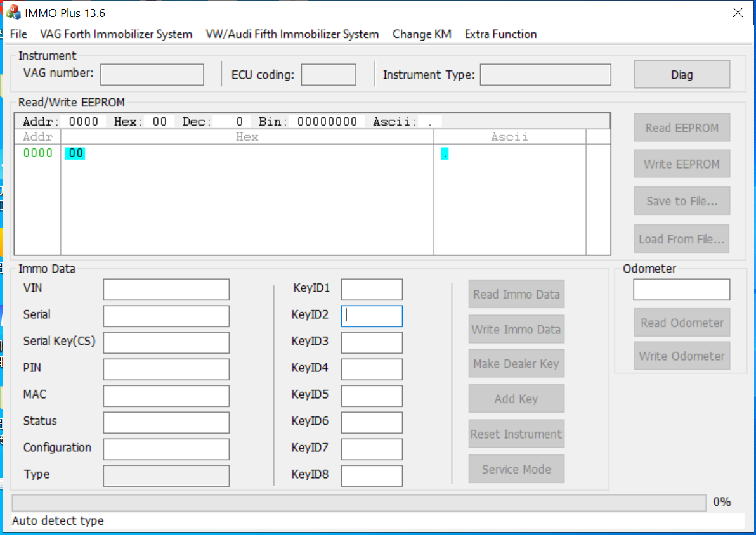
Task: Open VW/Audi Fifth Immobilizer System menu
Action: point(292,34)
